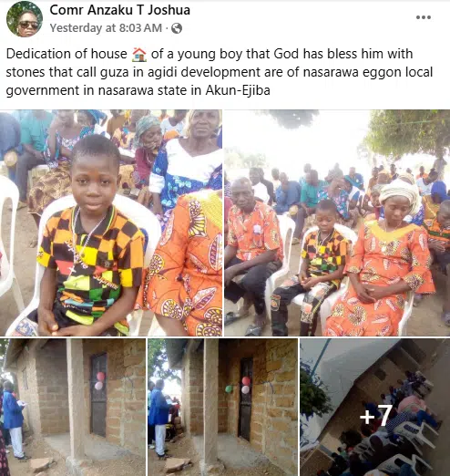
Task: Open the author's round profile picture
Action: [25, 19]
